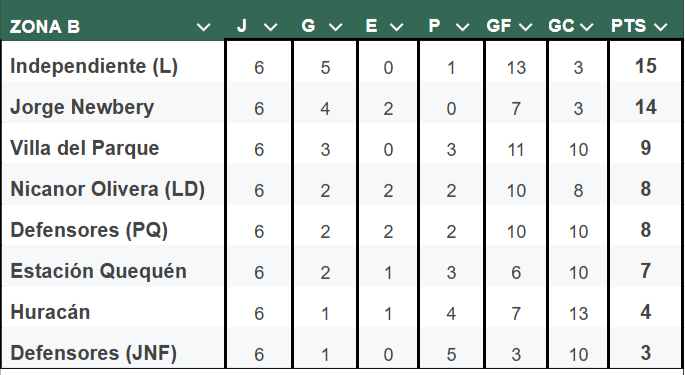Click Independiente's 15 points cell
This screenshot has height=375, width=685.
point(646,66)
